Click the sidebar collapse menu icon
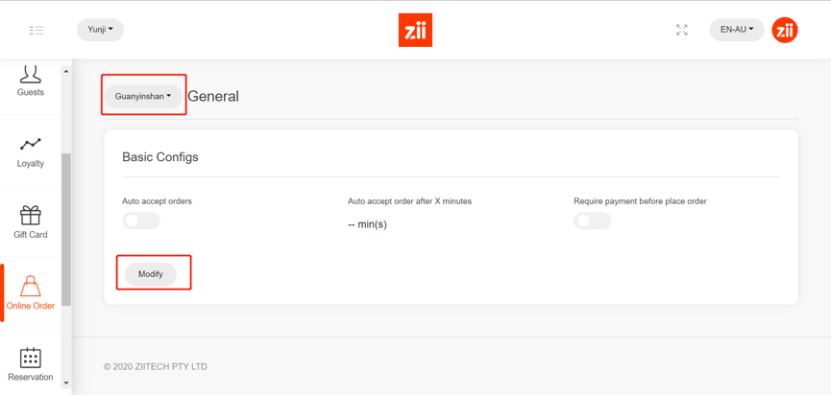 [x=37, y=30]
